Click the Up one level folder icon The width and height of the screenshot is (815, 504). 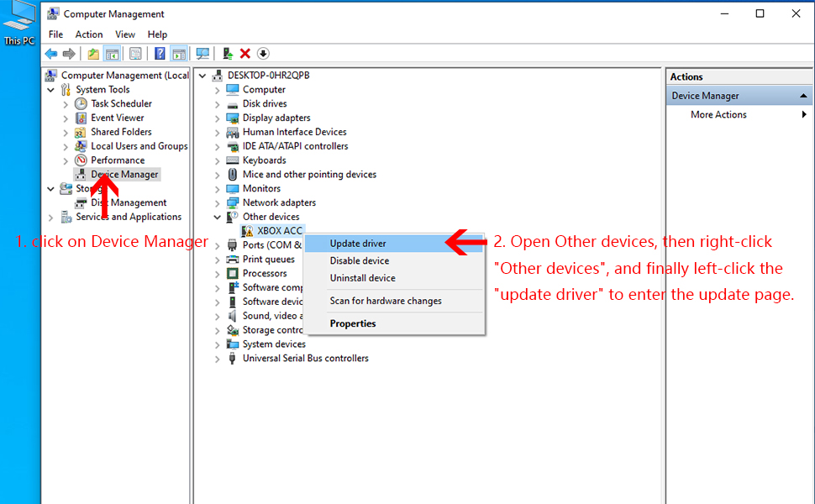point(93,54)
